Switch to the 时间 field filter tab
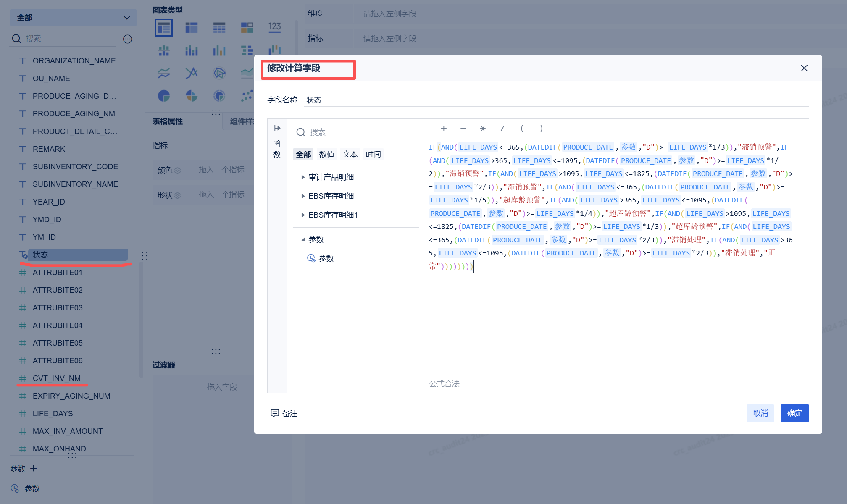The image size is (847, 504). [373, 155]
